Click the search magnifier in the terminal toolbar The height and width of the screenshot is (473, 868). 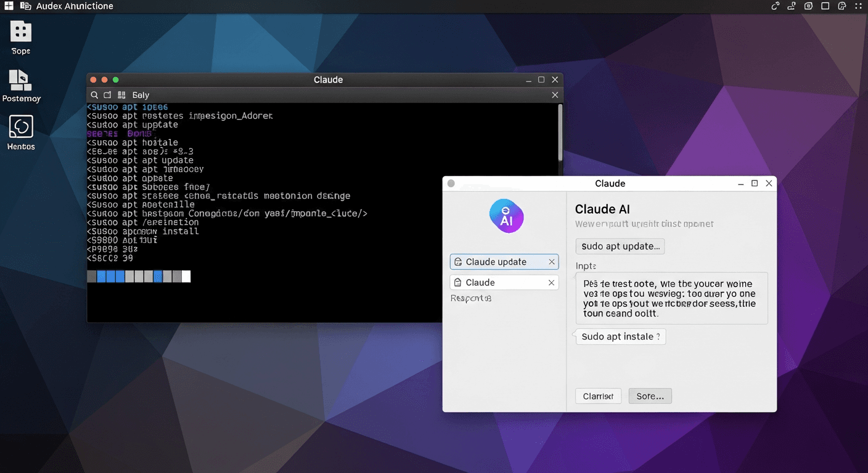click(x=94, y=95)
